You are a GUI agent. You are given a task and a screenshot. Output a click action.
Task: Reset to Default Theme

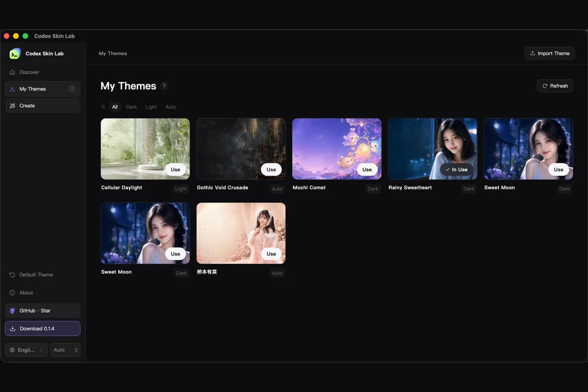(x=43, y=275)
